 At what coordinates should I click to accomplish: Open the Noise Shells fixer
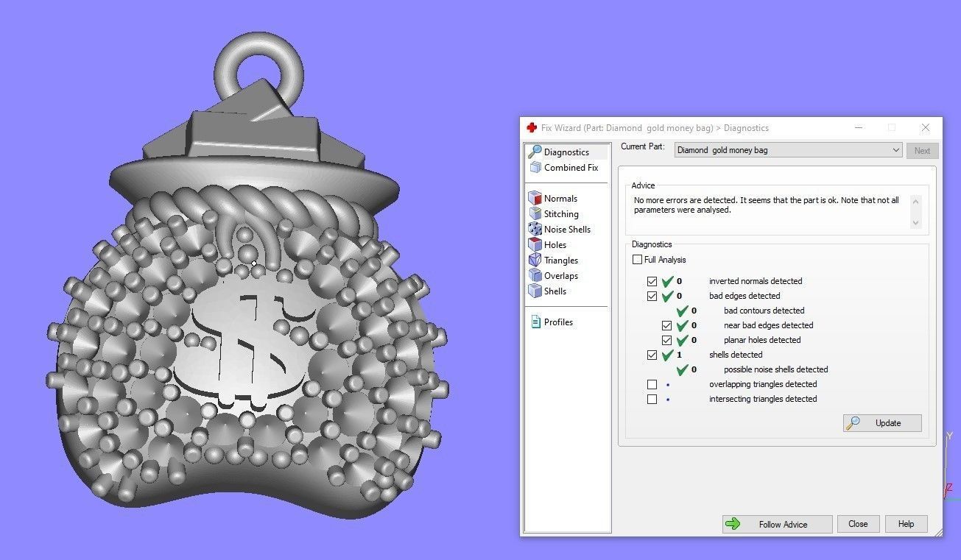566,229
